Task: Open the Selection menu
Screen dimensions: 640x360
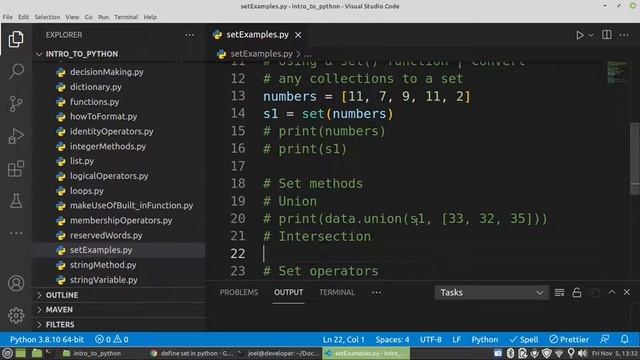Action: coord(47,17)
